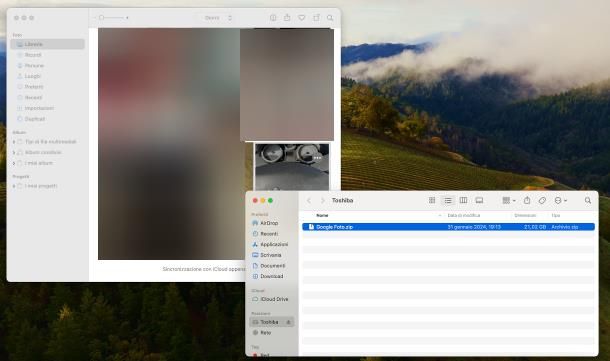Open Download in Finder sidebar
Screen dimensions: 610x361
[272, 276]
